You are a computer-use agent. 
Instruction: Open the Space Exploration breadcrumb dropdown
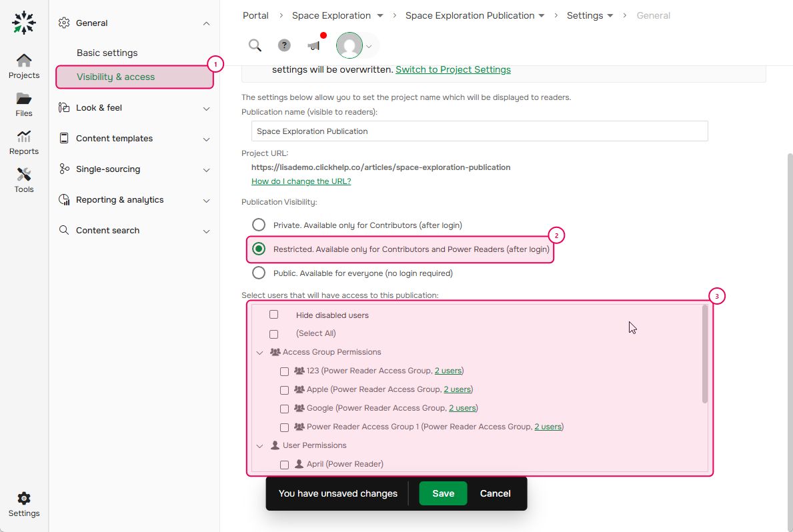tap(379, 16)
